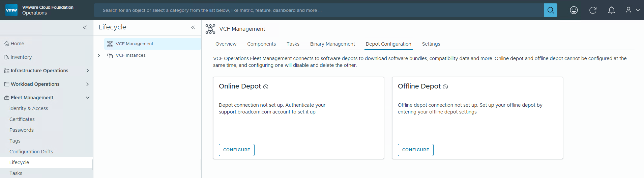Click the refresh icon in header
Viewport: 644px width, 178px height.
point(593,10)
